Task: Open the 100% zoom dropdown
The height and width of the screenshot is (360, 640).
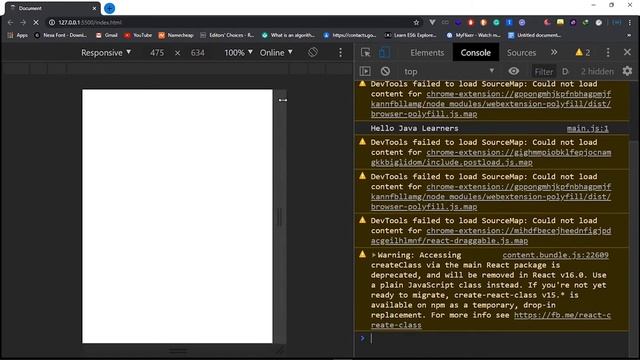Action: (238, 53)
